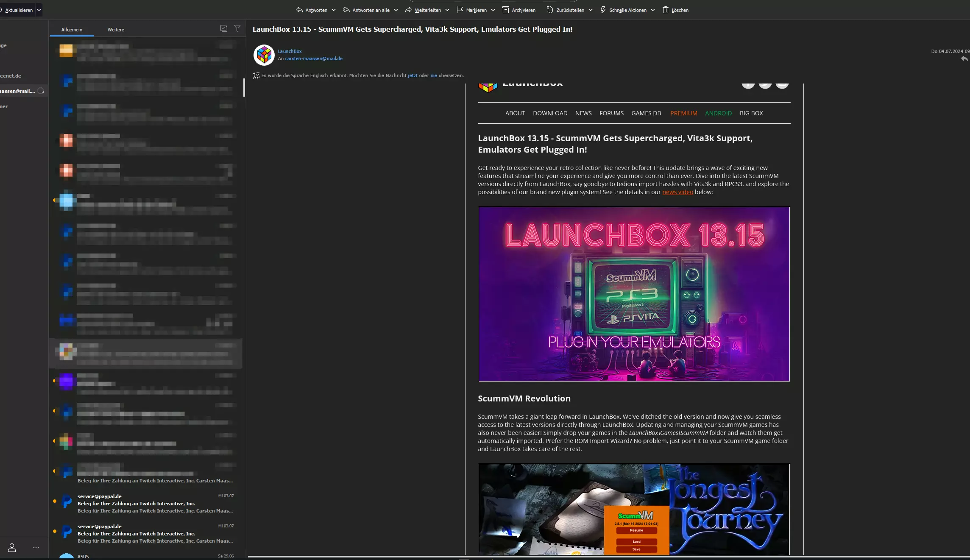Click 'nie' to never translate
The image size is (970, 560).
(x=434, y=75)
